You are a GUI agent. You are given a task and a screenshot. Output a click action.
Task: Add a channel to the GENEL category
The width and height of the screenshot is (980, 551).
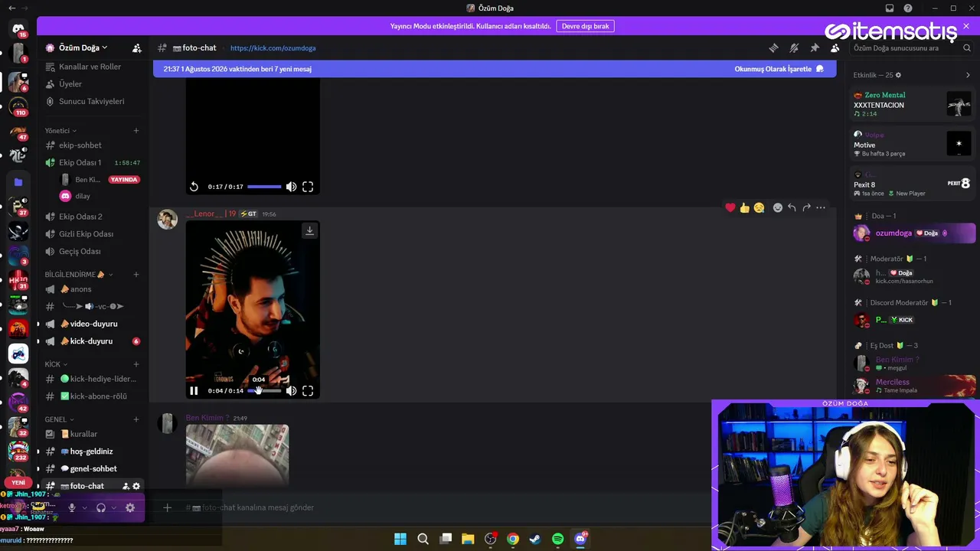tap(136, 419)
